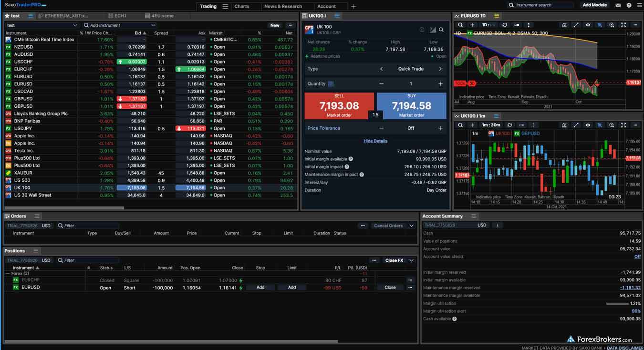Click the chart icon in UK 100 ticket header
The image size is (644, 350).
(x=433, y=30)
